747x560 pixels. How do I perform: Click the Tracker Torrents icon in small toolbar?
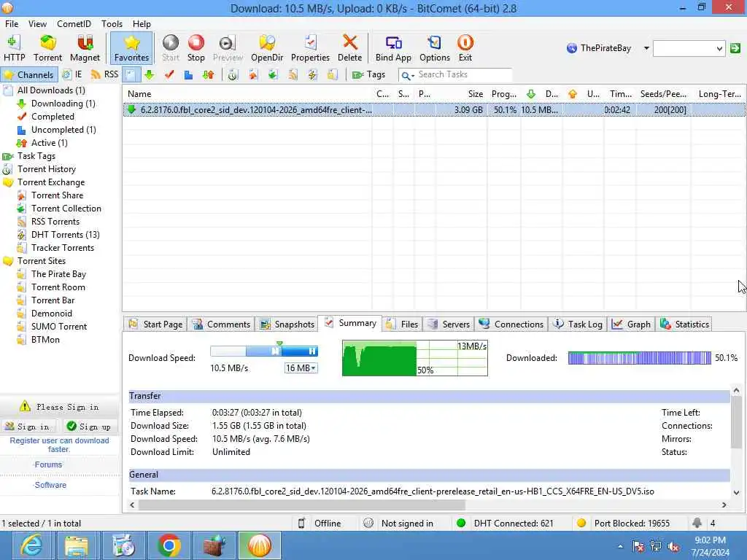pyautogui.click(x=332, y=75)
